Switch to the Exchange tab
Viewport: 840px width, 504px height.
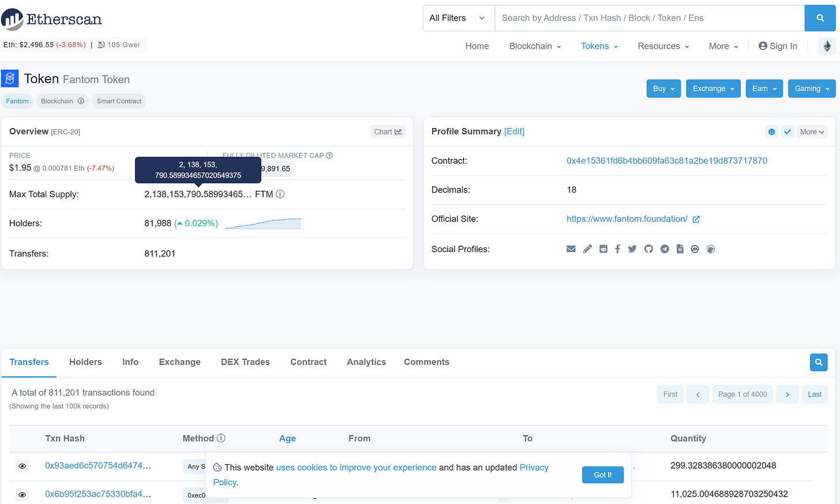pyautogui.click(x=180, y=362)
